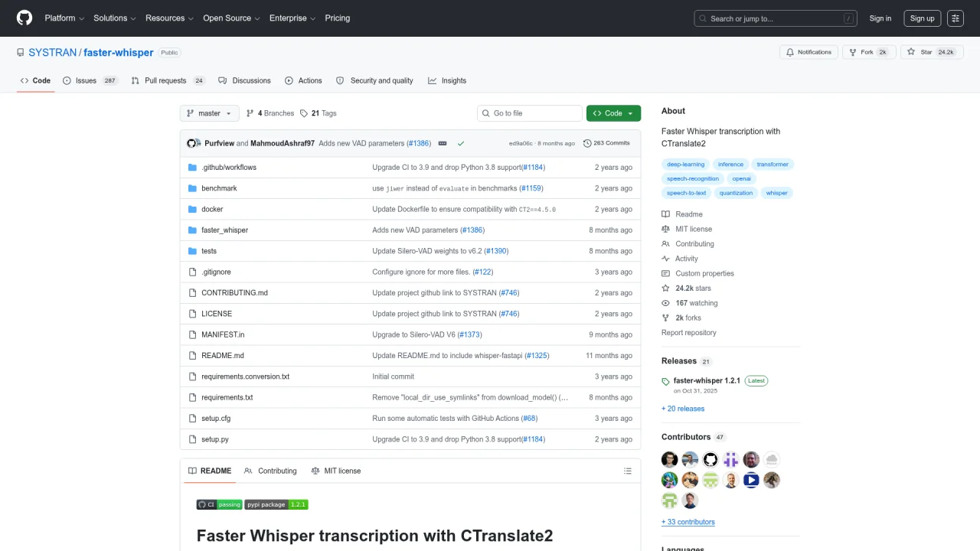
Task: Open the Code tab
Action: (x=35, y=80)
